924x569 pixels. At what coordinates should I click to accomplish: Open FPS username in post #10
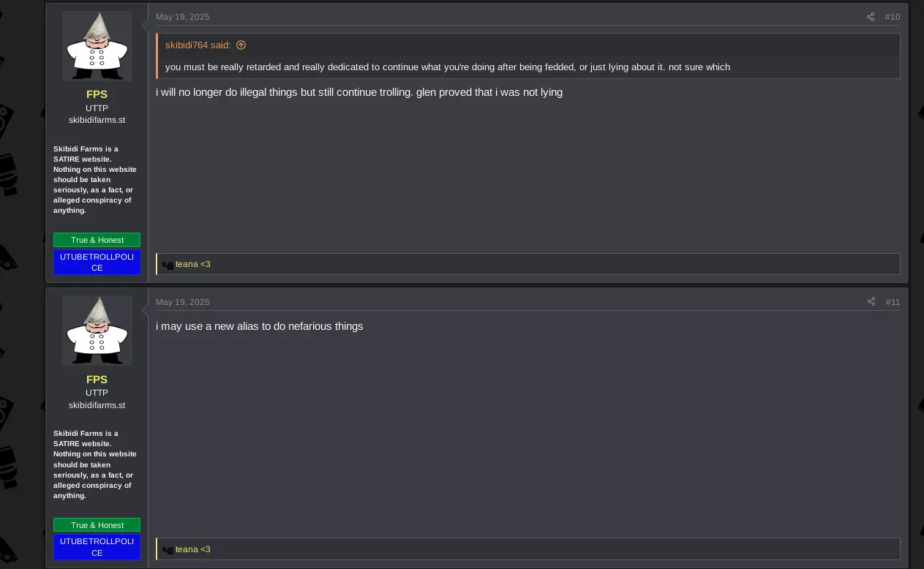(x=97, y=94)
